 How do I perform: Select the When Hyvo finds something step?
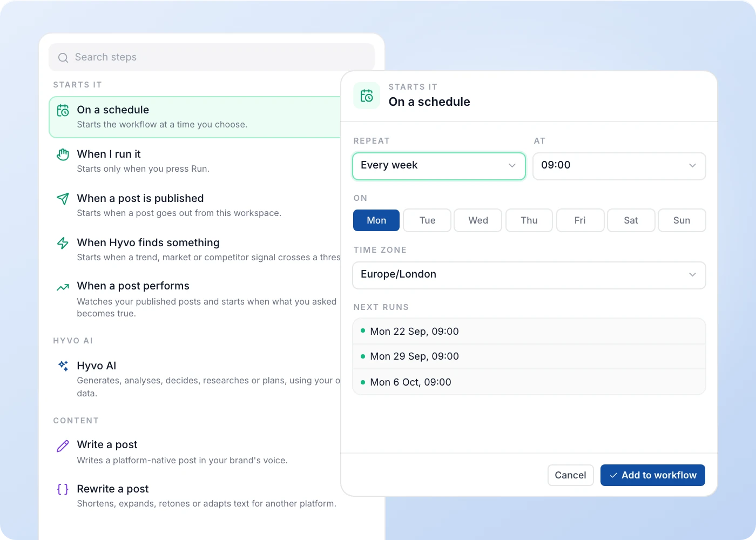pyautogui.click(x=195, y=250)
